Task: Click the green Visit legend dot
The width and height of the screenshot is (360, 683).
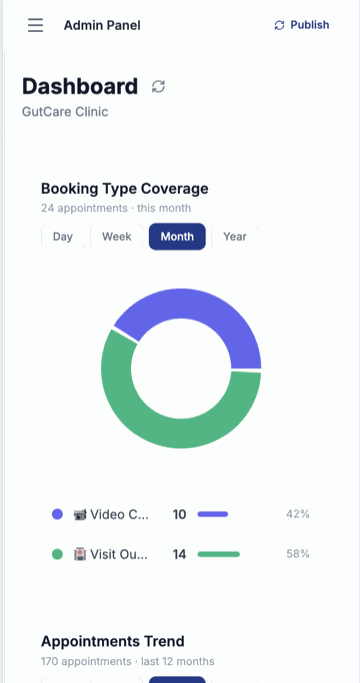Action: pos(57,554)
